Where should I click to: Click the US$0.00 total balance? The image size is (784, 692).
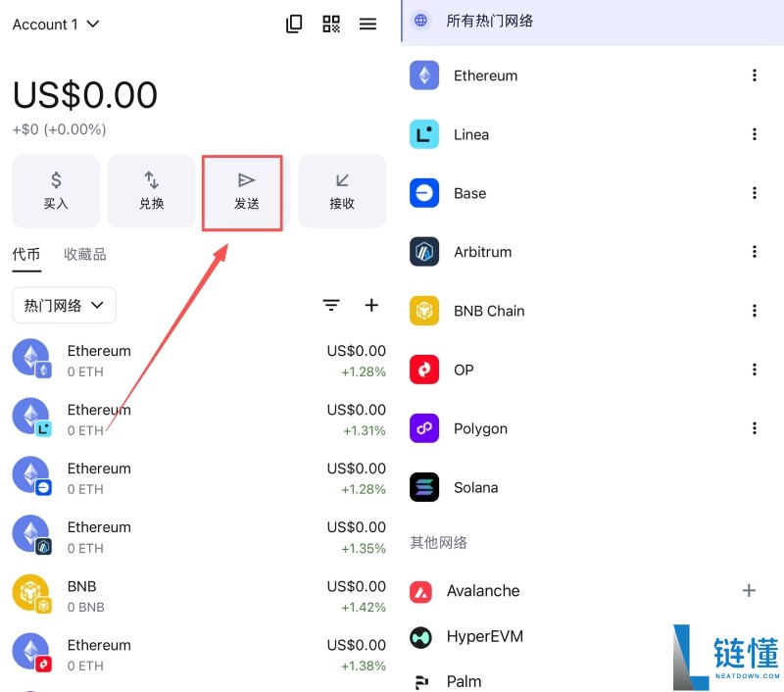pos(85,94)
